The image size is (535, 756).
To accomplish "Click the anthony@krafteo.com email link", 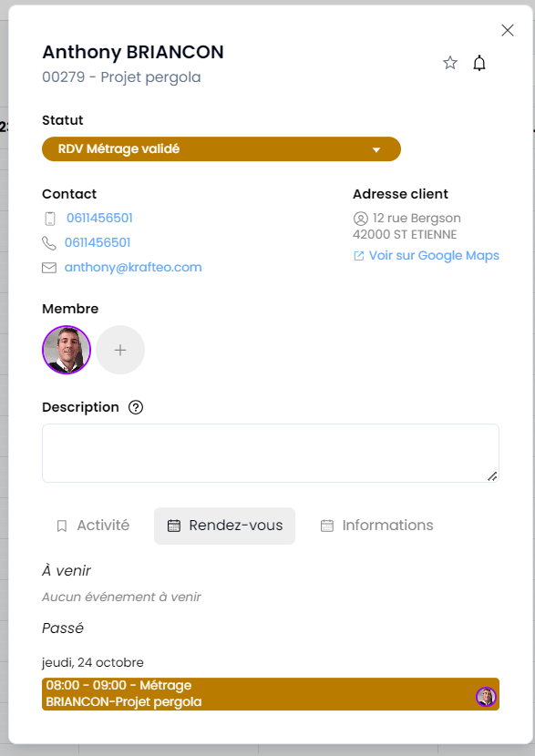I will (133, 267).
